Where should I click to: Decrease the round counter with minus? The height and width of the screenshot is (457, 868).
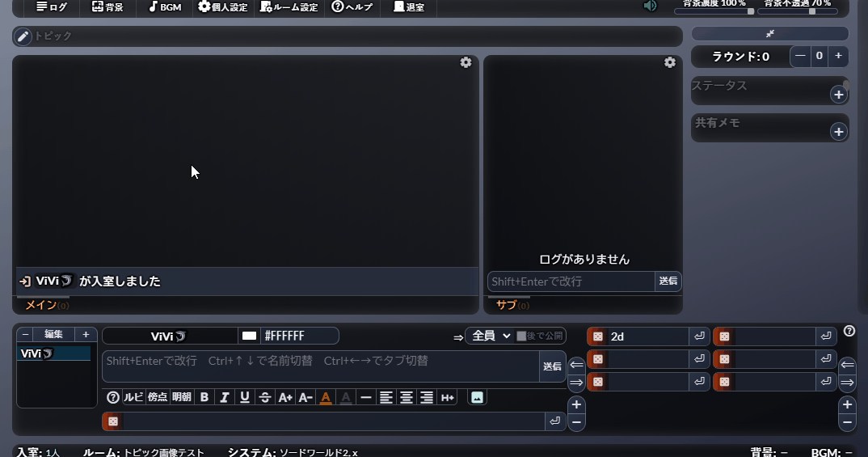(800, 56)
